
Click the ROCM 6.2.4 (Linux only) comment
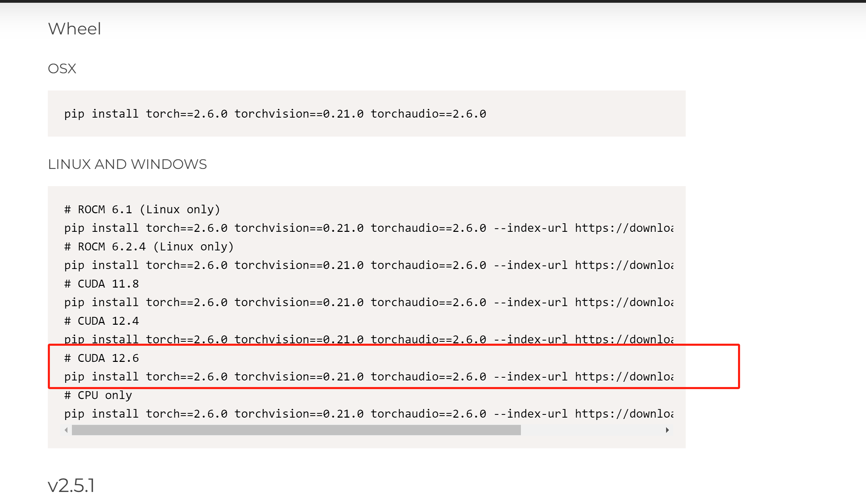(149, 247)
